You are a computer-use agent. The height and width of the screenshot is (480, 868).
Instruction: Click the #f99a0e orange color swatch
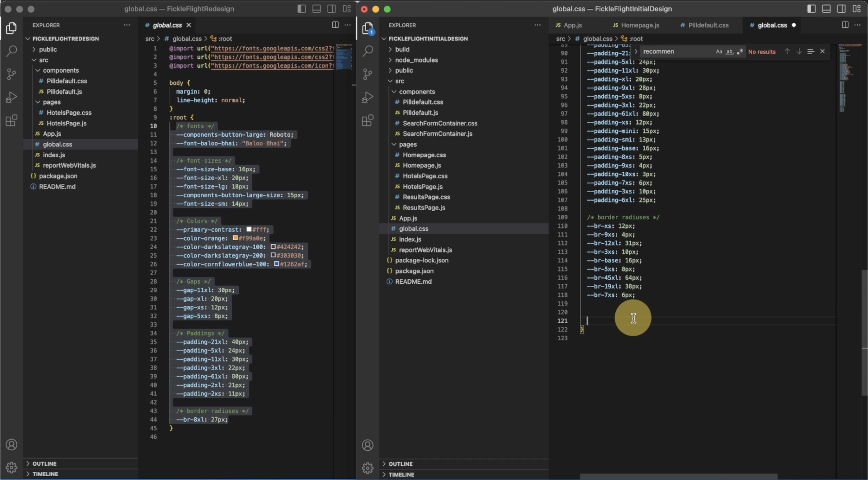pos(235,238)
